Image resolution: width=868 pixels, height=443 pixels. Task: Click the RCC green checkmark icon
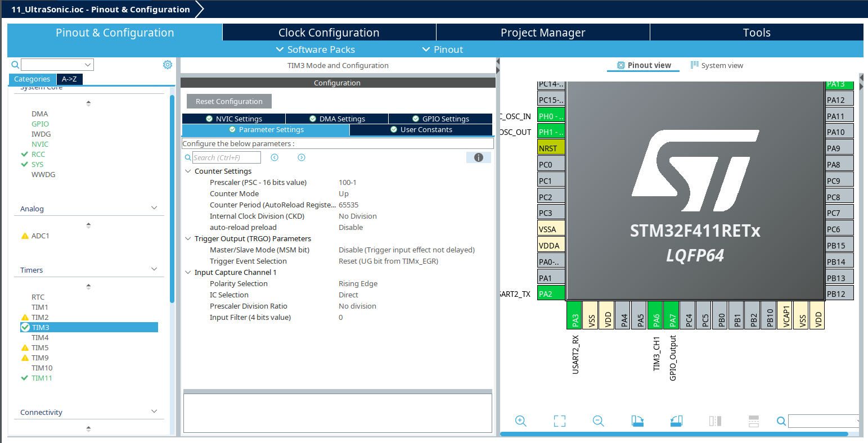pyautogui.click(x=24, y=154)
